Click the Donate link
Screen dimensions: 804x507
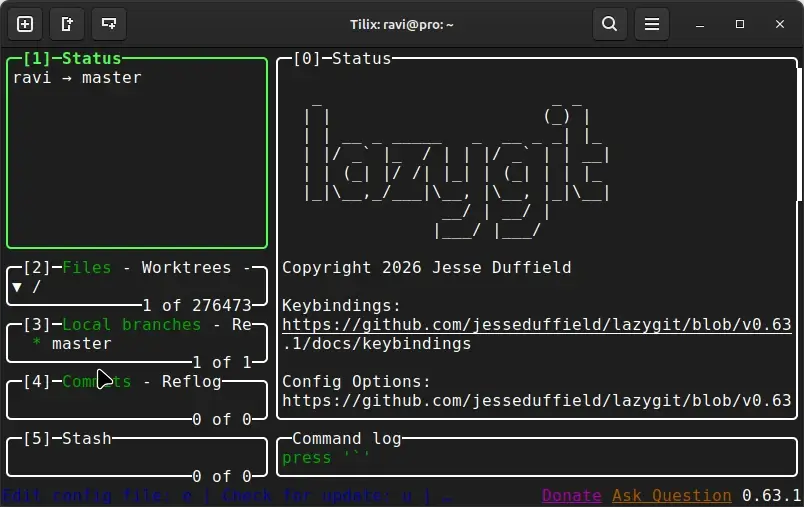pyautogui.click(x=571, y=495)
